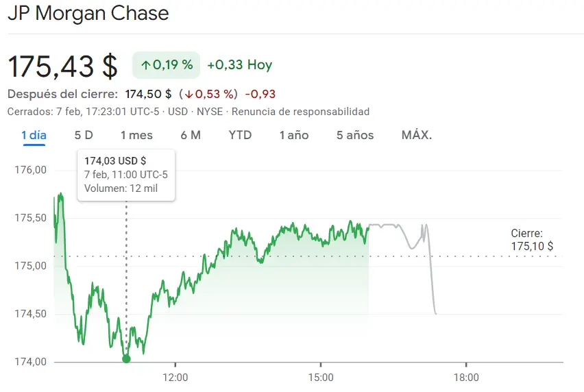
Task: Click the 18:00 time axis label
Action: pyautogui.click(x=466, y=378)
